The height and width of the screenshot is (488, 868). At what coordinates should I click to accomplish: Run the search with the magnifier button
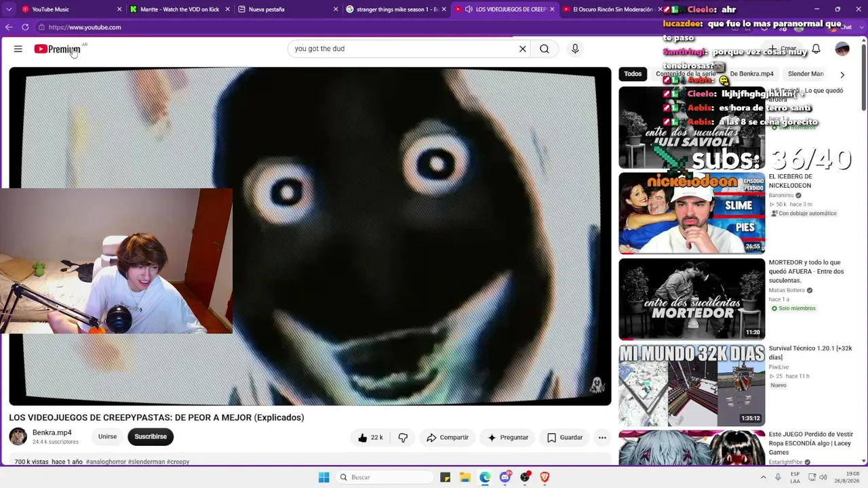point(545,49)
